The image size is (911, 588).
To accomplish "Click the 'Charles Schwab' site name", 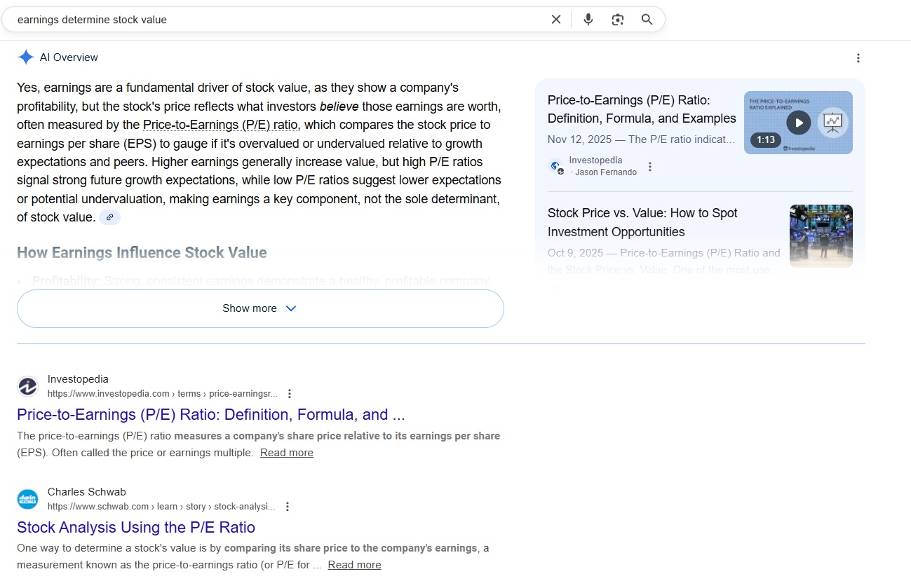I will (x=87, y=492).
